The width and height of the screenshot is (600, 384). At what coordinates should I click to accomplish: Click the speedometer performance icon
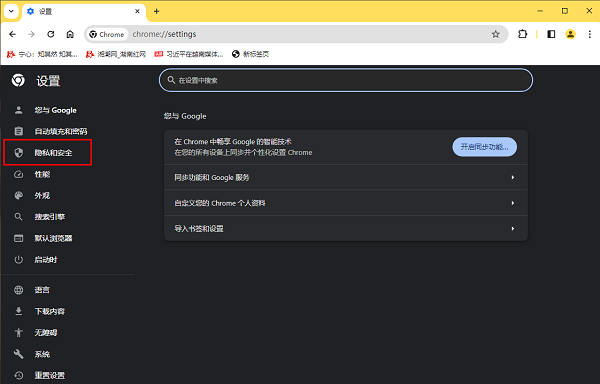coord(18,174)
